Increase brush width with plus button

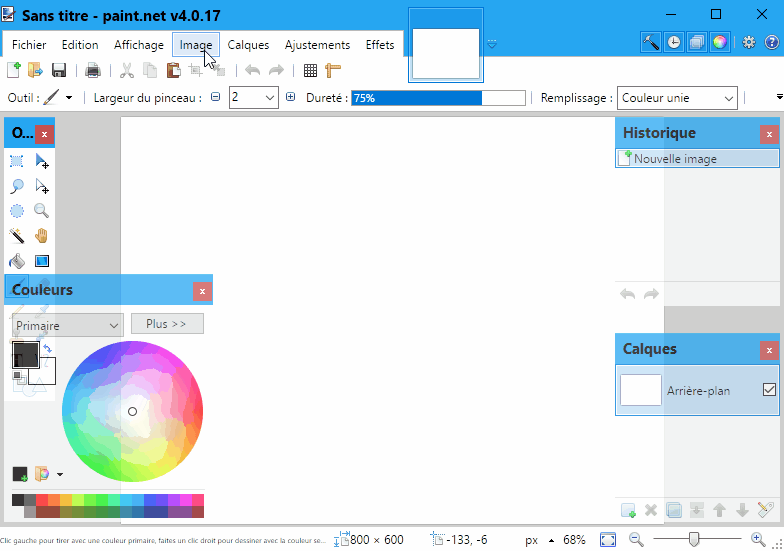[x=290, y=97]
